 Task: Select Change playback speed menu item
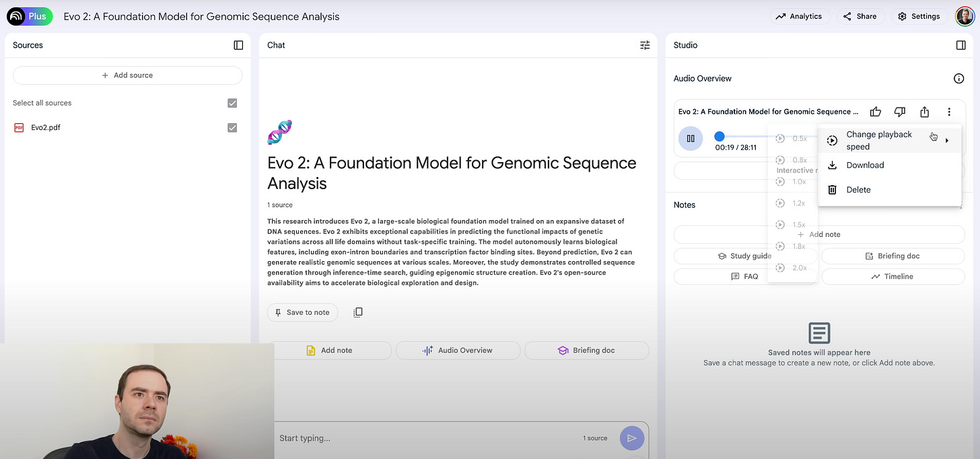pyautogui.click(x=889, y=141)
